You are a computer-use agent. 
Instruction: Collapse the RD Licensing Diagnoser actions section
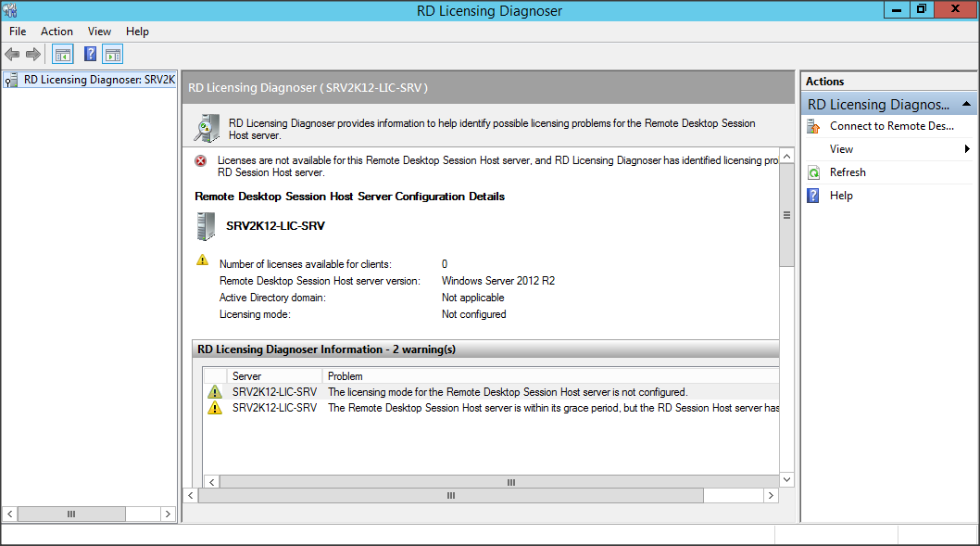(x=966, y=105)
